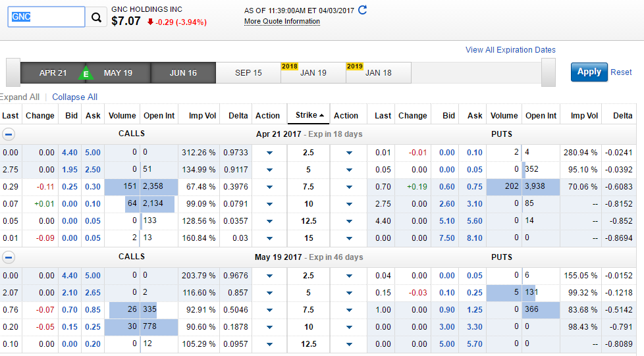Select the APR 21 expiration tab
644x356 pixels.
(x=53, y=72)
